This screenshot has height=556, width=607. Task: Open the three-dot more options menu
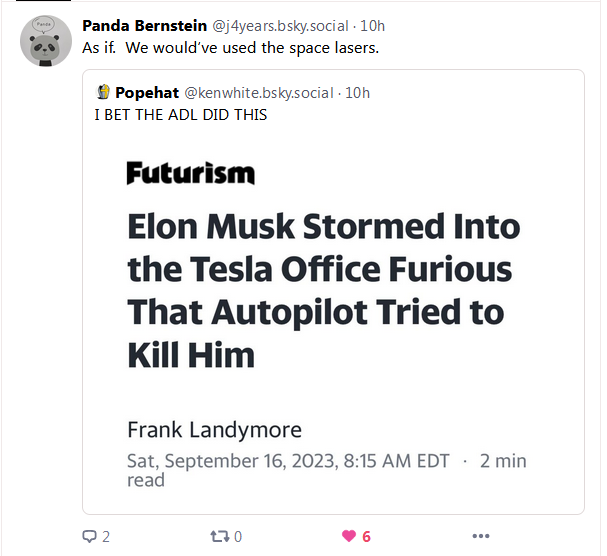coord(481,536)
